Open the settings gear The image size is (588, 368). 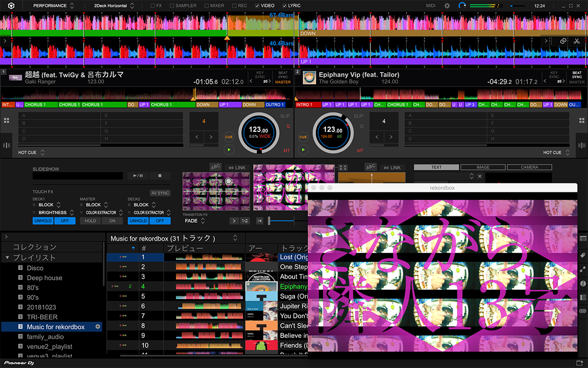tap(447, 5)
